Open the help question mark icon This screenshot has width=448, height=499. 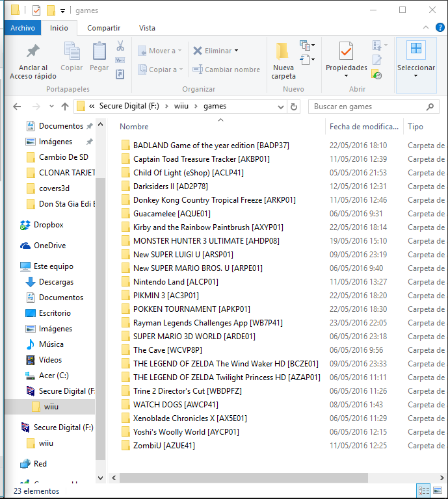pyautogui.click(x=440, y=28)
